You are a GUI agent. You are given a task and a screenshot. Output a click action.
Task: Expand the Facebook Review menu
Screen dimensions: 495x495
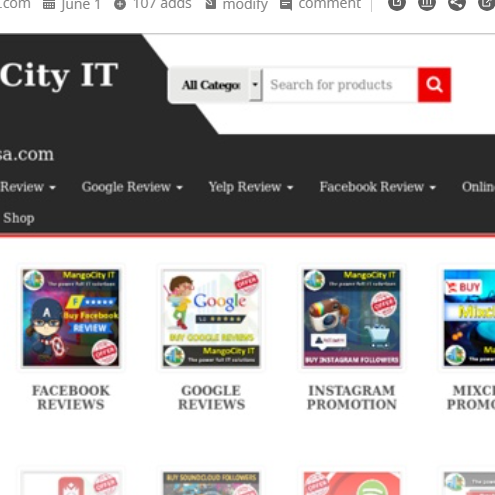(x=378, y=187)
